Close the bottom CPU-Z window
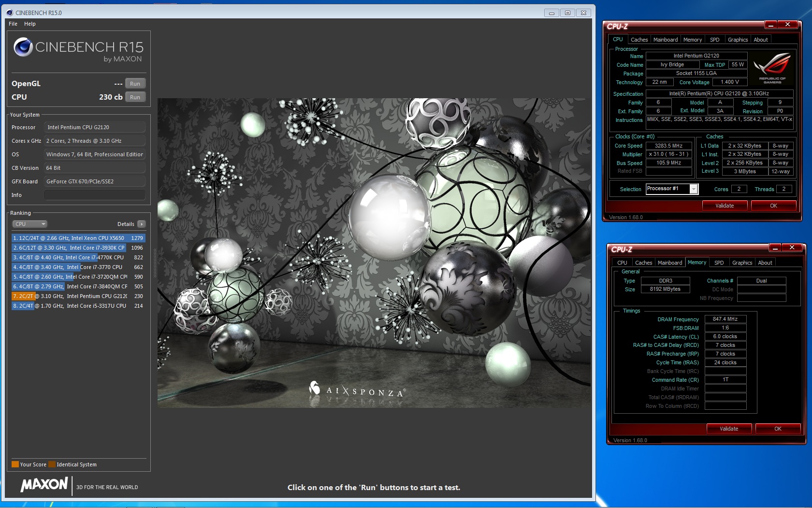Viewport: 812px width, 508px height. 792,247
